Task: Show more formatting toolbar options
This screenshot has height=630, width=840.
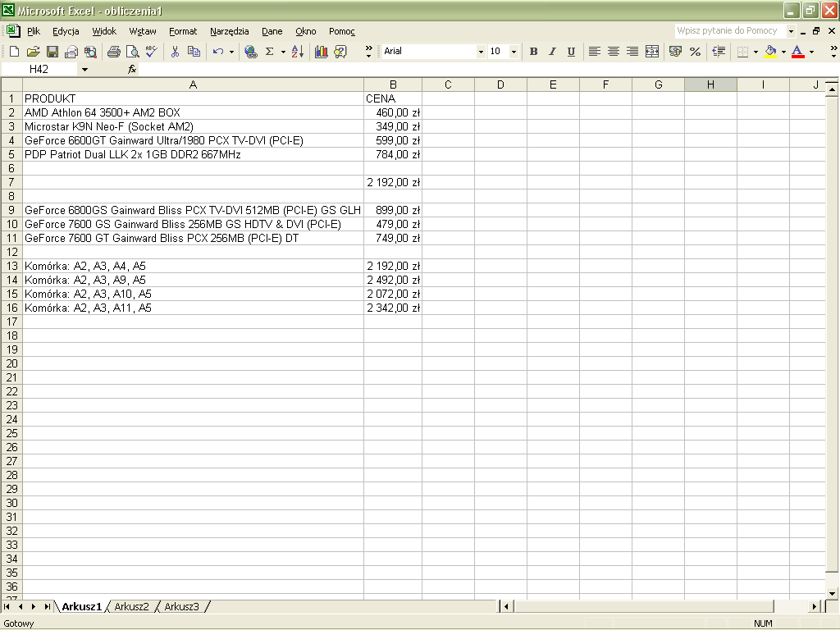Action: pyautogui.click(x=833, y=52)
